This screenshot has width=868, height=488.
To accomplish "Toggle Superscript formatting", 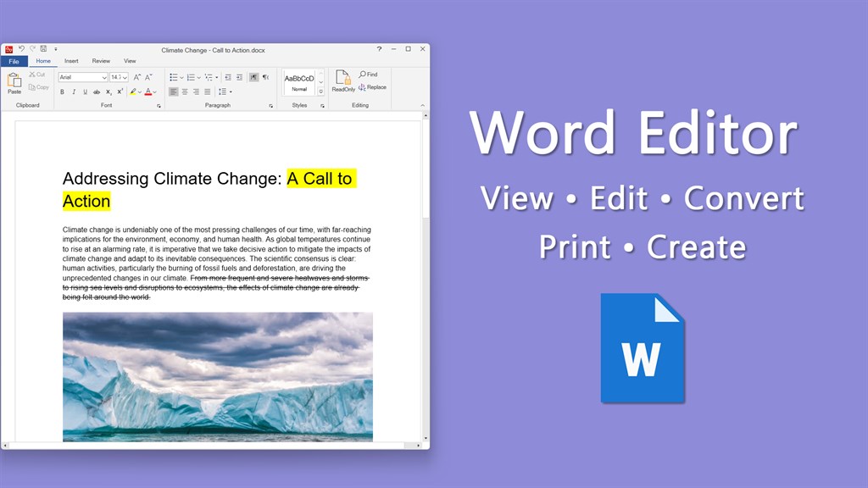I will click(x=120, y=91).
